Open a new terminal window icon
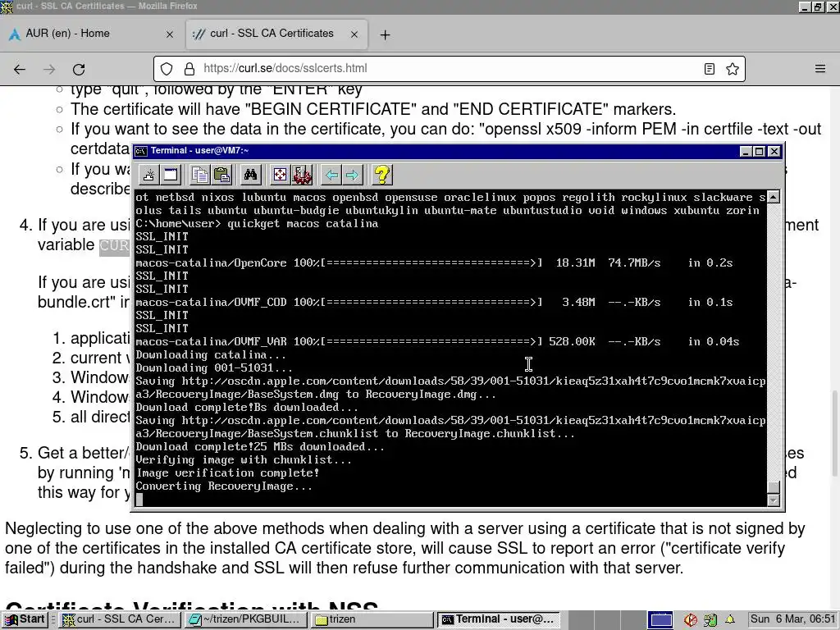 click(x=171, y=175)
